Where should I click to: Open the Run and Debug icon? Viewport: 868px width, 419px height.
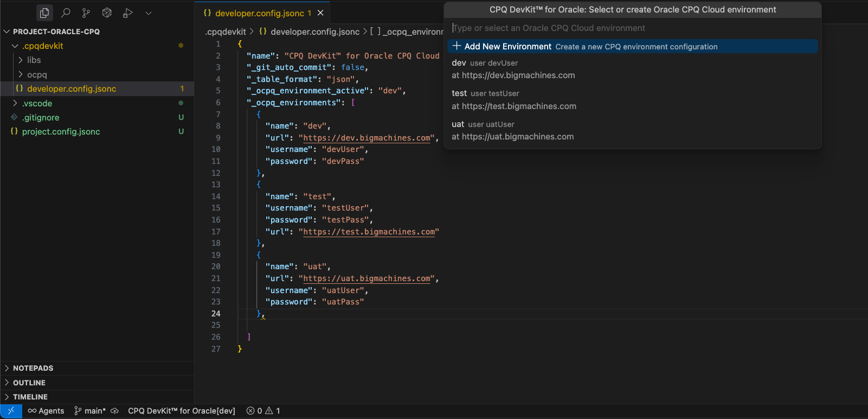127,12
